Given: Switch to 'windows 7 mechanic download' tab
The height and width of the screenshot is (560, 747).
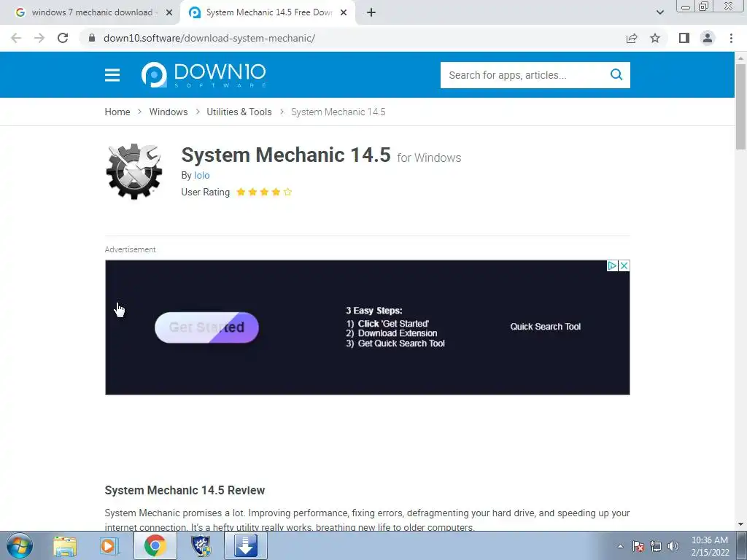Looking at the screenshot, I should [x=92, y=12].
